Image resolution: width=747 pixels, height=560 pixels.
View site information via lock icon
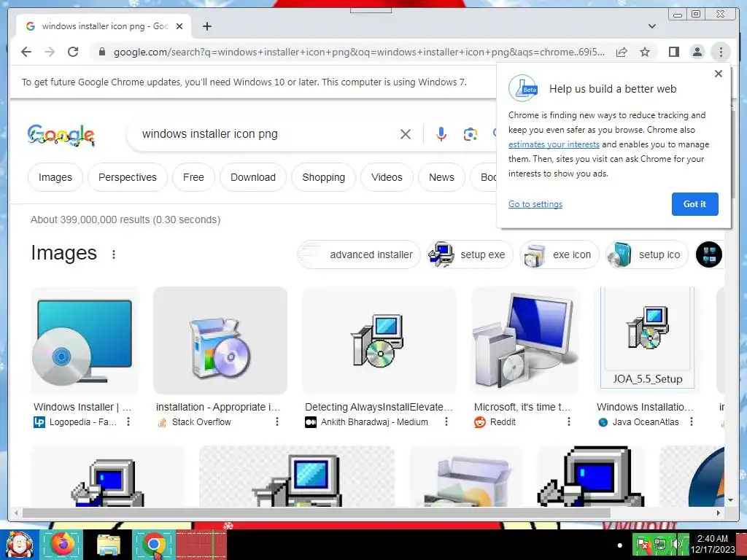pos(101,52)
